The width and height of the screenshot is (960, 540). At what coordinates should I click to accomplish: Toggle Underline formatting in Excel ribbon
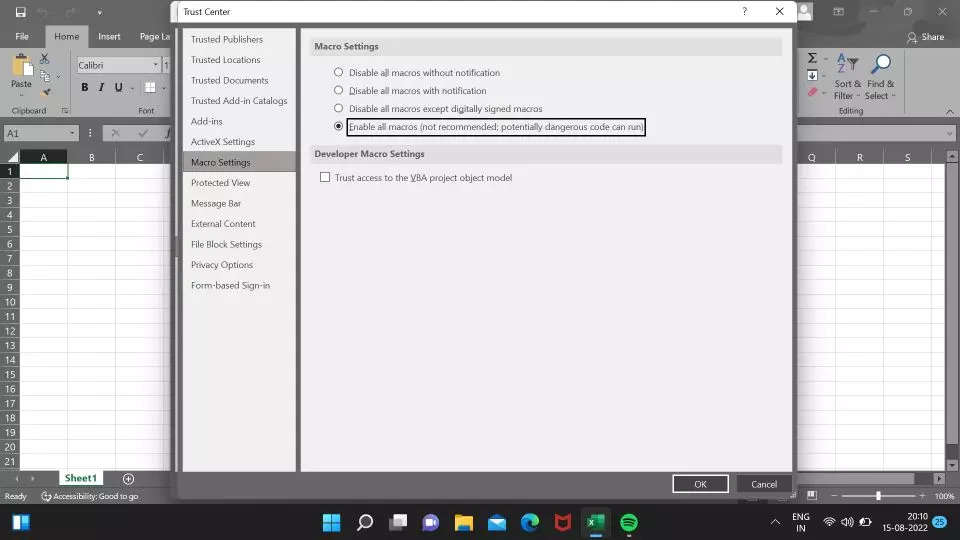click(118, 87)
